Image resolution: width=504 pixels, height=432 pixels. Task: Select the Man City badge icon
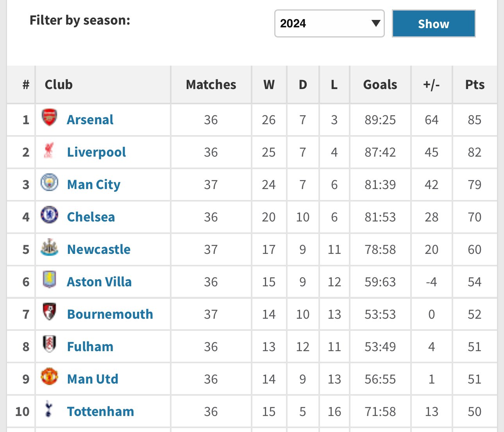point(50,183)
